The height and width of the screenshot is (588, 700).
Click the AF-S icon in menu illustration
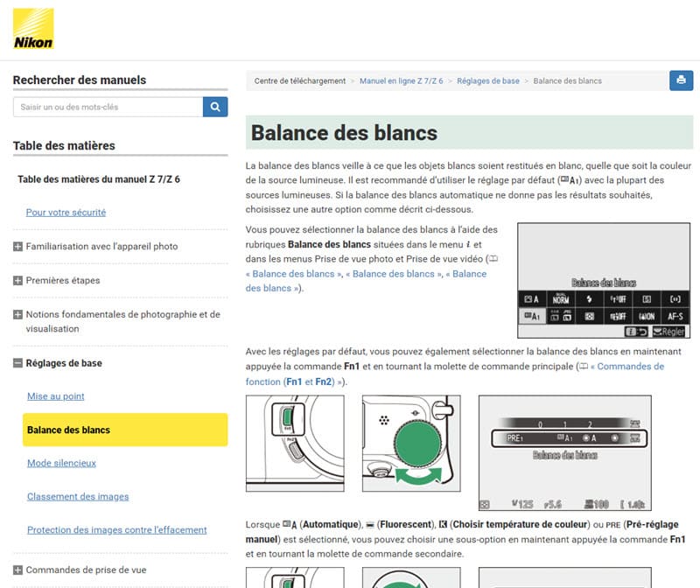(675, 317)
